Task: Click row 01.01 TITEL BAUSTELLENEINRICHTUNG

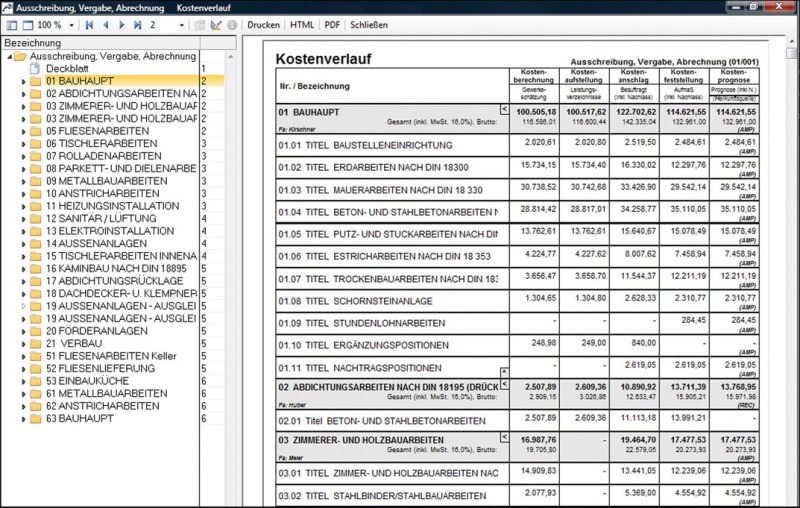Action: 517,145
